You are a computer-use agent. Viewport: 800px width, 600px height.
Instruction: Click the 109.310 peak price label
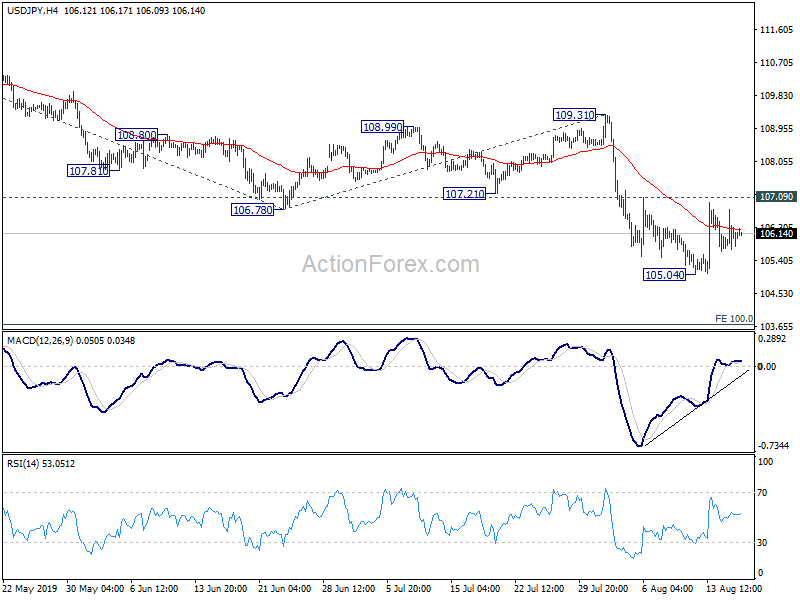[x=574, y=115]
